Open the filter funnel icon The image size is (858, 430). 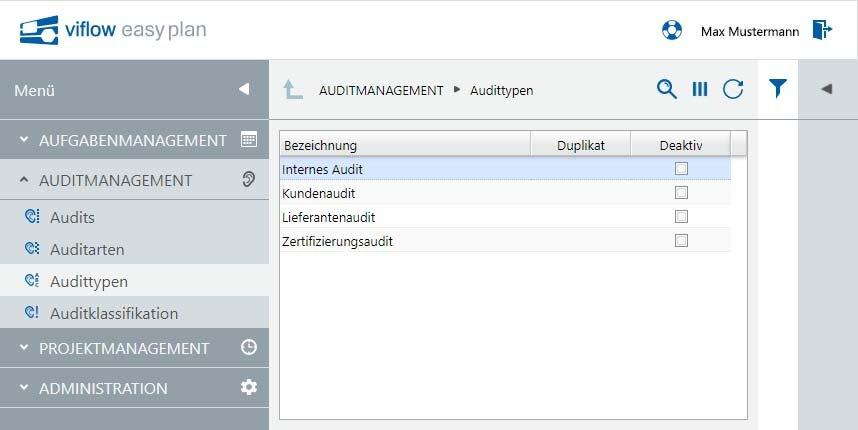coord(777,89)
